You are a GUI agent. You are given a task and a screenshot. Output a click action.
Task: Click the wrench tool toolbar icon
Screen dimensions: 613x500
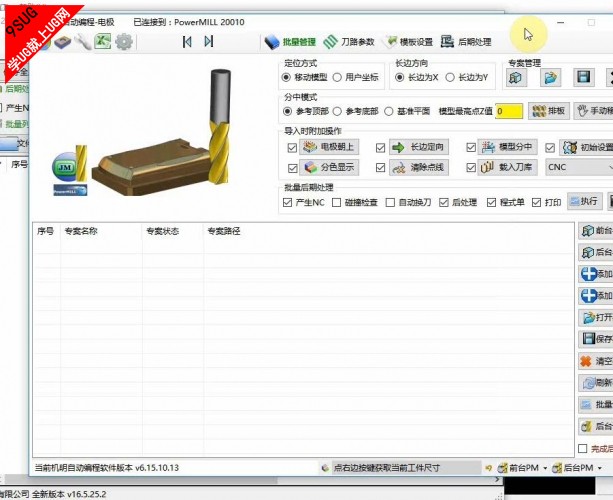[82, 42]
